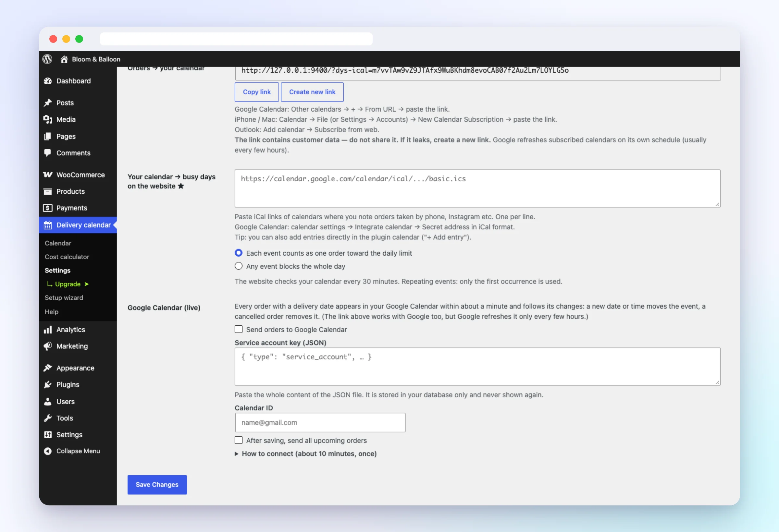Check 'After saving, send all upcoming orders'

click(x=238, y=440)
